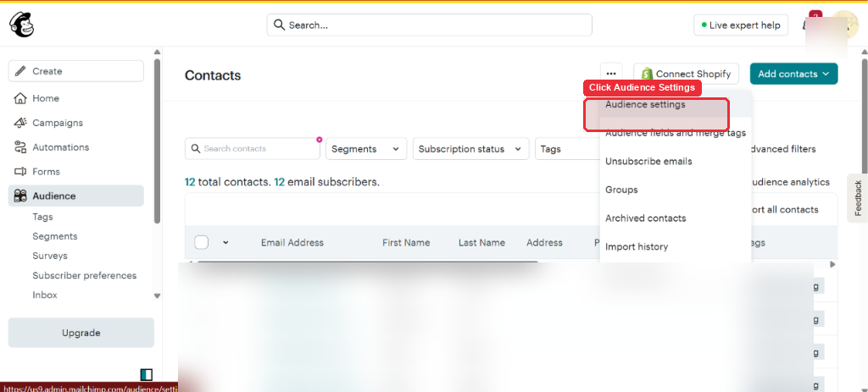
Task: Open the chevron beside select-all checkbox
Action: [x=225, y=242]
